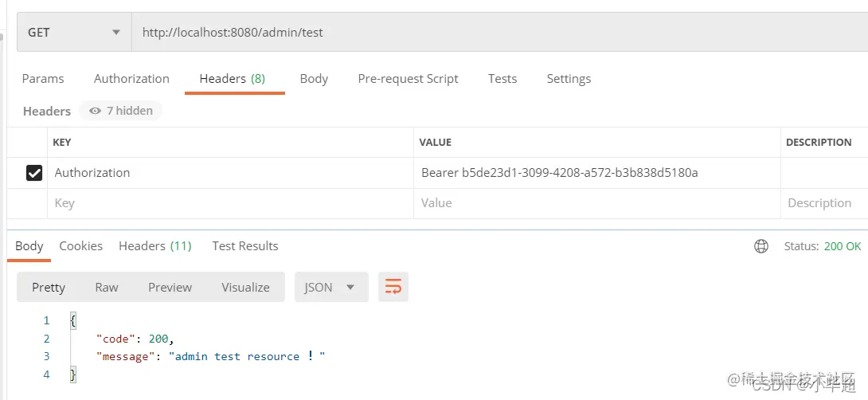Open the Tests tab
Screen dimensions: 868x400
502,79
